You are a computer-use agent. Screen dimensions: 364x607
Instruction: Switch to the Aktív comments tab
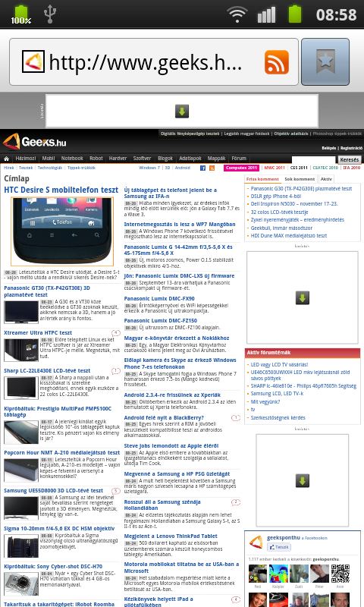tap(326, 179)
